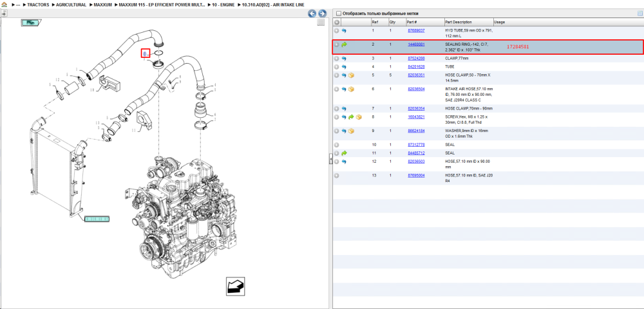Click the plus icon in SEALING RING row
The width and height of the screenshot is (644, 309).
tap(336, 44)
